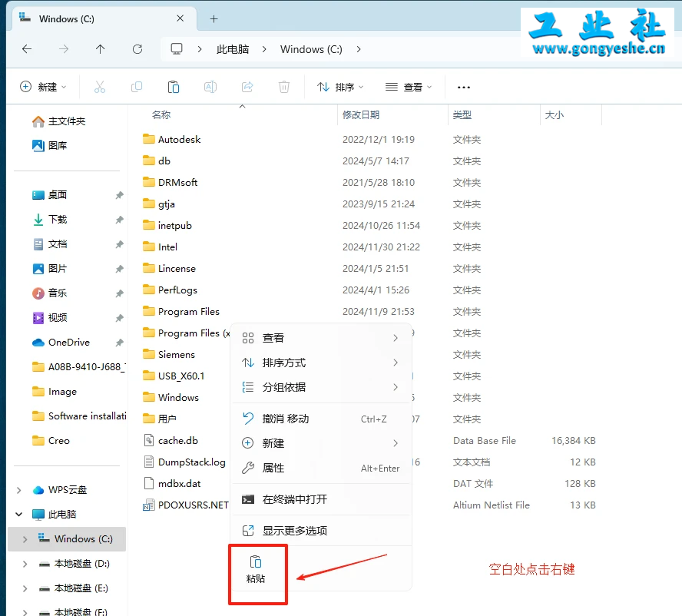Sort by 大小 column header
Screen dimensions: 682x616
[x=555, y=115]
